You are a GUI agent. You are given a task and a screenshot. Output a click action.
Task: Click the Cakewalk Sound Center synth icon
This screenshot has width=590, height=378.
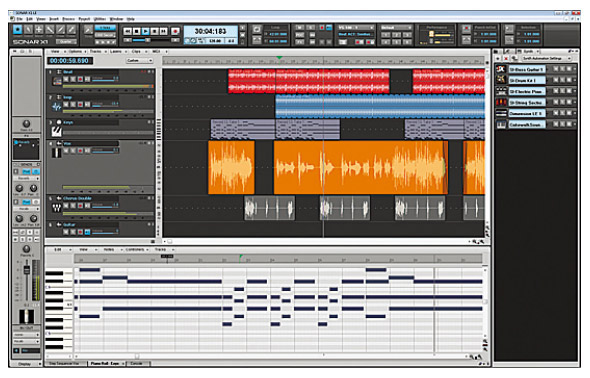(x=501, y=124)
